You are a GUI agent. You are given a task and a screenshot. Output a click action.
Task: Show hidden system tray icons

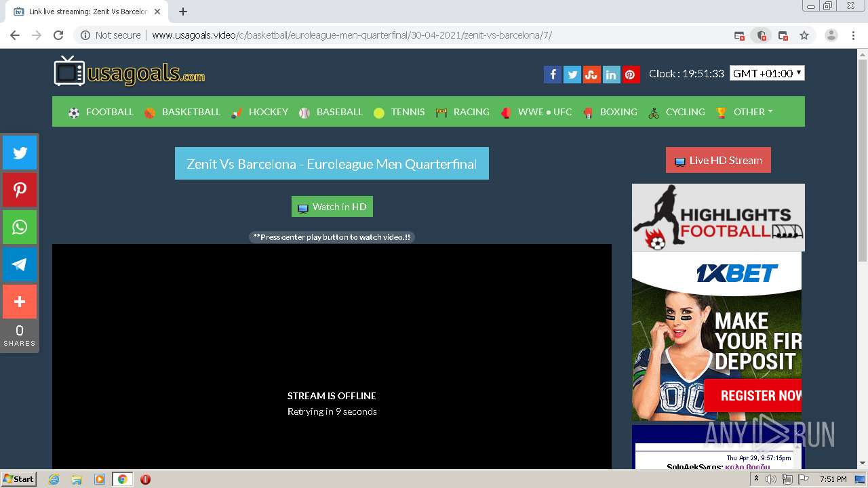tap(757, 479)
